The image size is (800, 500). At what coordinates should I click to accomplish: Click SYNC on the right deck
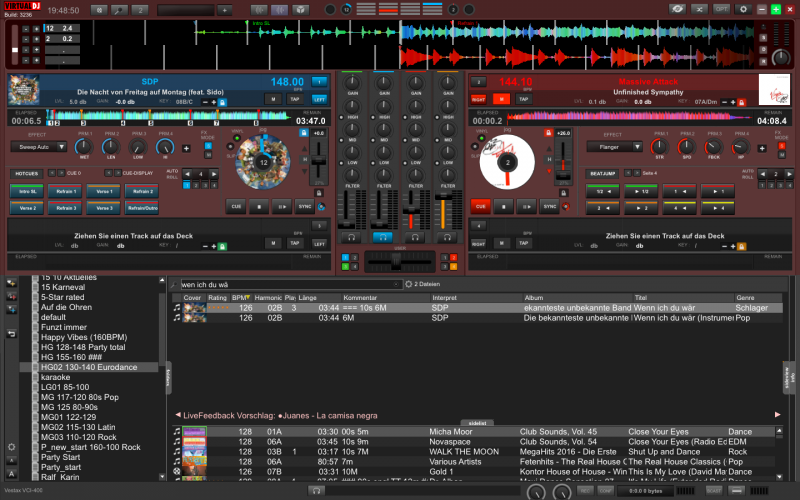pos(549,206)
